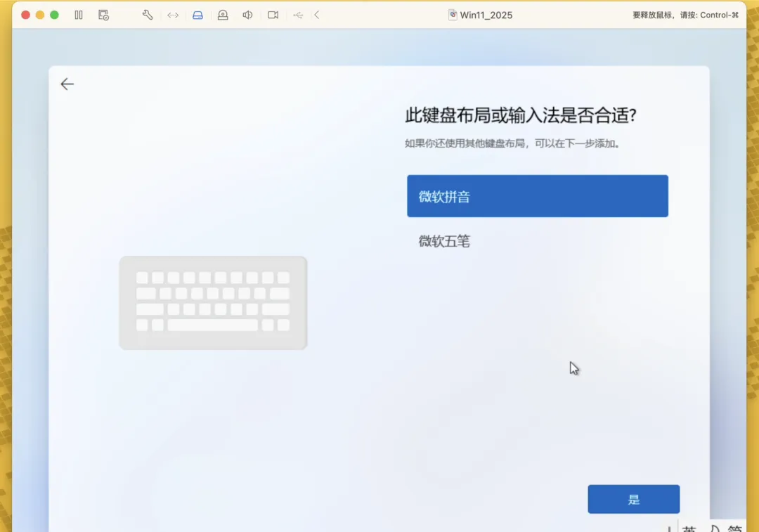
Task: Open the blue drive image icon
Action: tap(197, 15)
